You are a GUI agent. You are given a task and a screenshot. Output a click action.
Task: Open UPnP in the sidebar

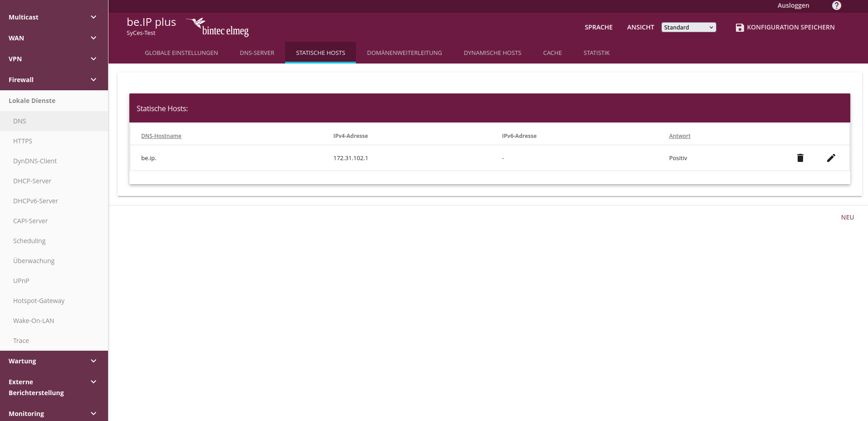(54, 281)
